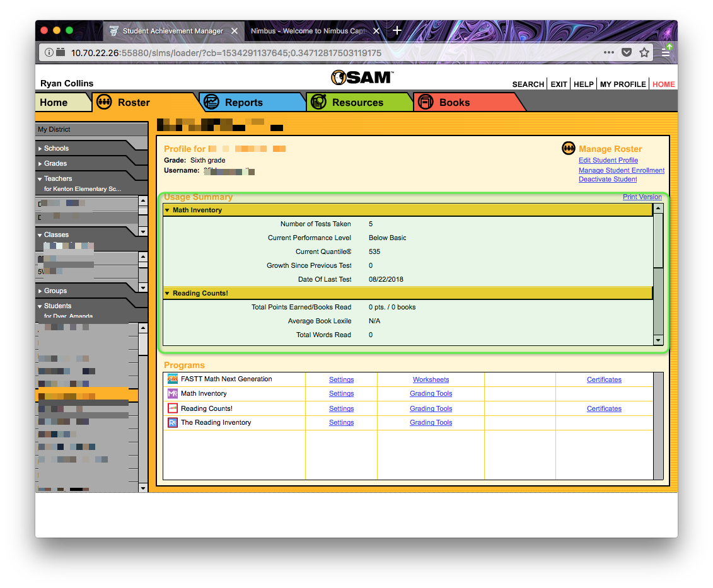Click Usage Summary scrollbar up arrow
Viewport: 713px width, 588px height.
pos(658,208)
